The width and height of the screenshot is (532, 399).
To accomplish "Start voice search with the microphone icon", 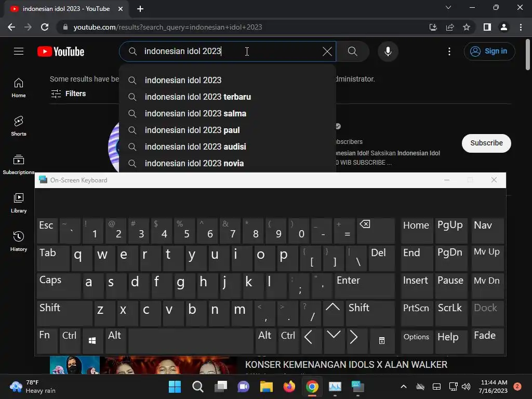I will 388,51.
